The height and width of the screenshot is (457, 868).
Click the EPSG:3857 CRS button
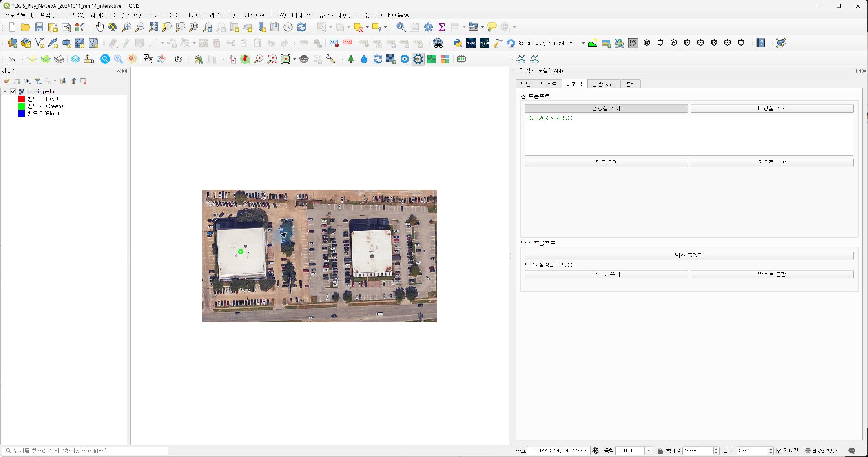(x=821, y=450)
